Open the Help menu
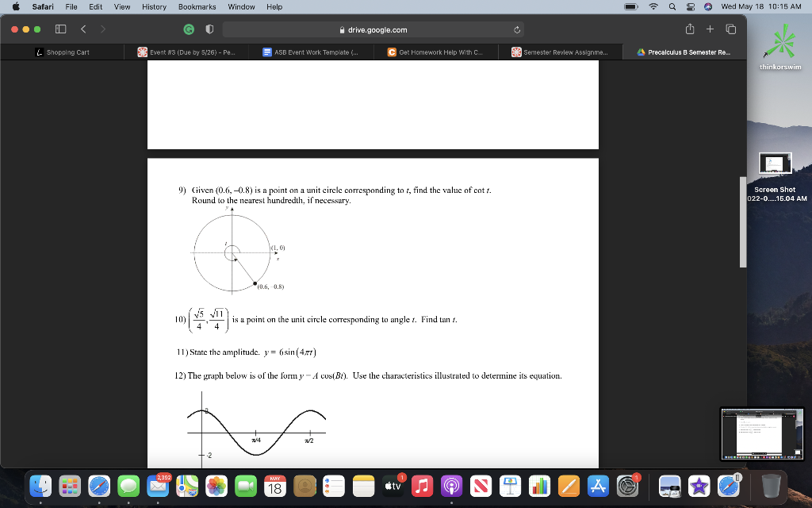This screenshot has height=508, width=812. pyautogui.click(x=274, y=6)
